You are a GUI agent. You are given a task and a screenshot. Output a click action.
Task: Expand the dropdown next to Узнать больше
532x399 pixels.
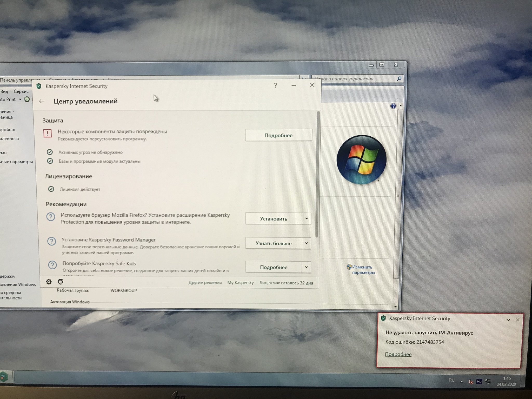307,243
